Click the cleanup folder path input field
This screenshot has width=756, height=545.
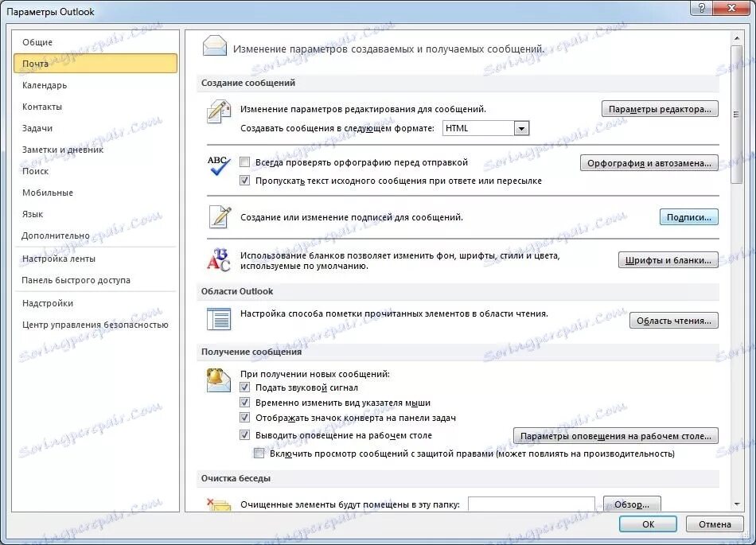(x=532, y=504)
